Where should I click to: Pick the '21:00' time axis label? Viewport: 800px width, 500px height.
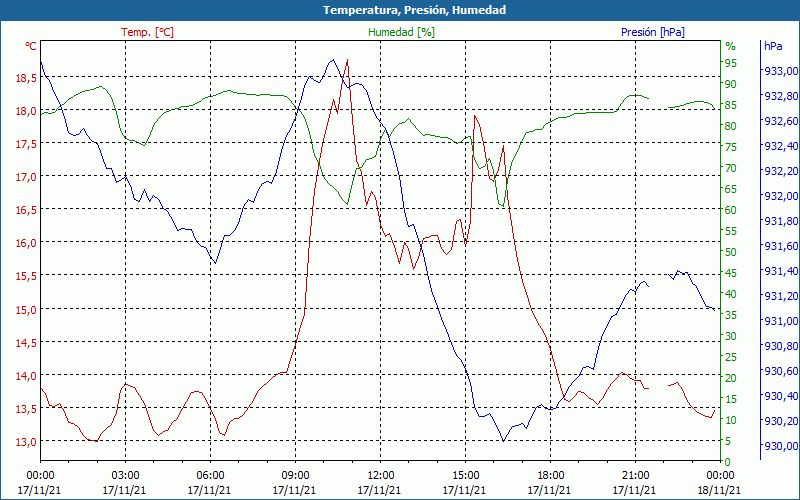click(x=635, y=476)
